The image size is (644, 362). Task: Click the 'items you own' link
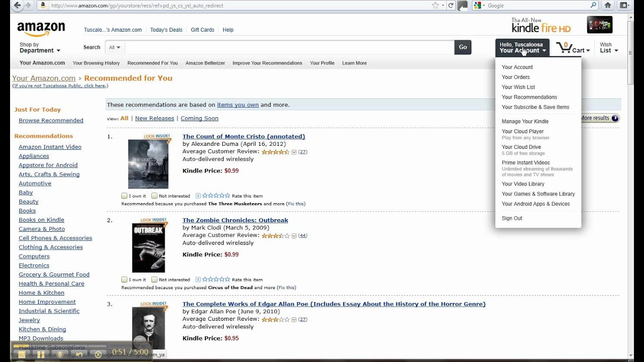pyautogui.click(x=237, y=105)
